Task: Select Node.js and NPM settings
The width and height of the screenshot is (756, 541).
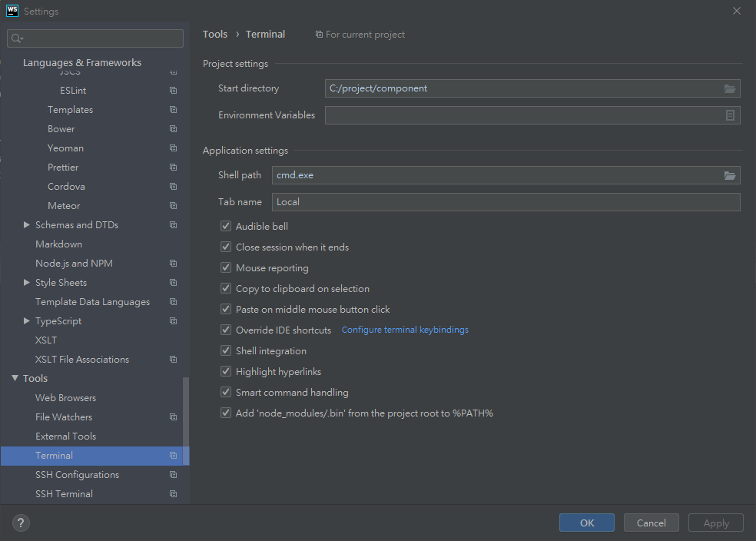Action: coord(74,264)
